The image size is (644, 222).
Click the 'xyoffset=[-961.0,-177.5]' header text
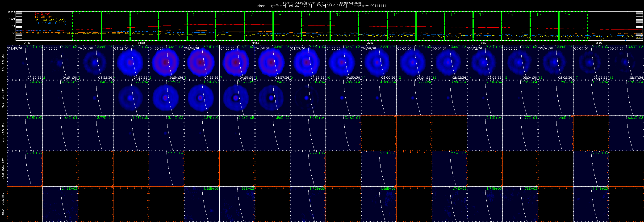click(x=291, y=6)
